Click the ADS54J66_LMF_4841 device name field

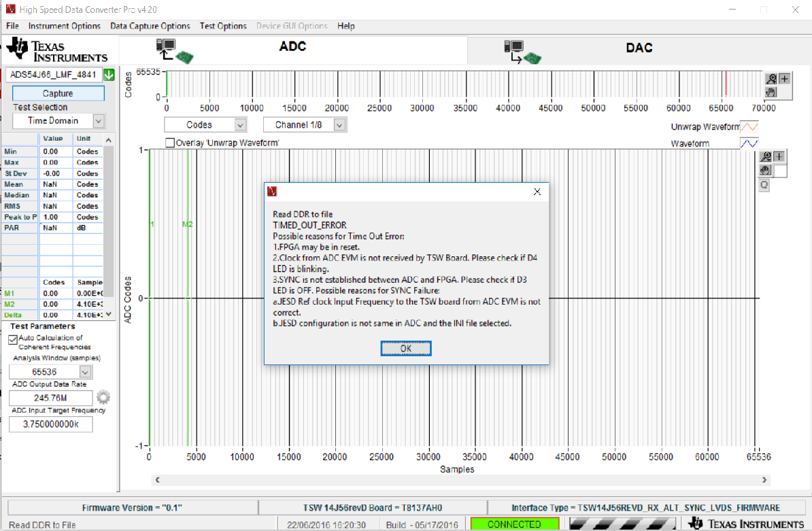53,75
